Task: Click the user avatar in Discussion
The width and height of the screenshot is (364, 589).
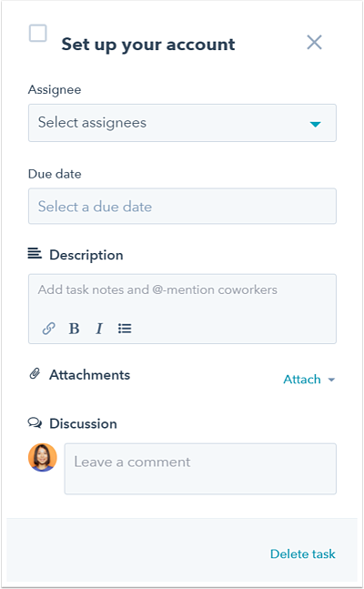Action: tap(43, 458)
